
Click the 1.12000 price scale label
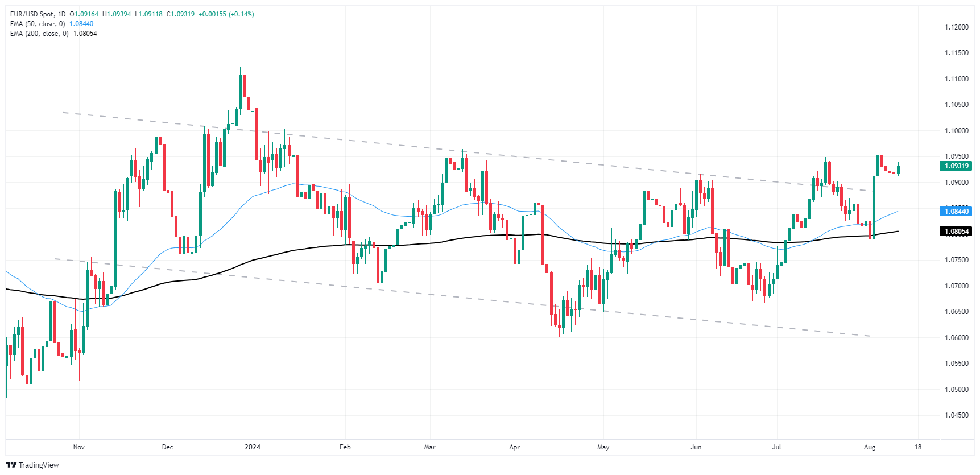coord(956,27)
